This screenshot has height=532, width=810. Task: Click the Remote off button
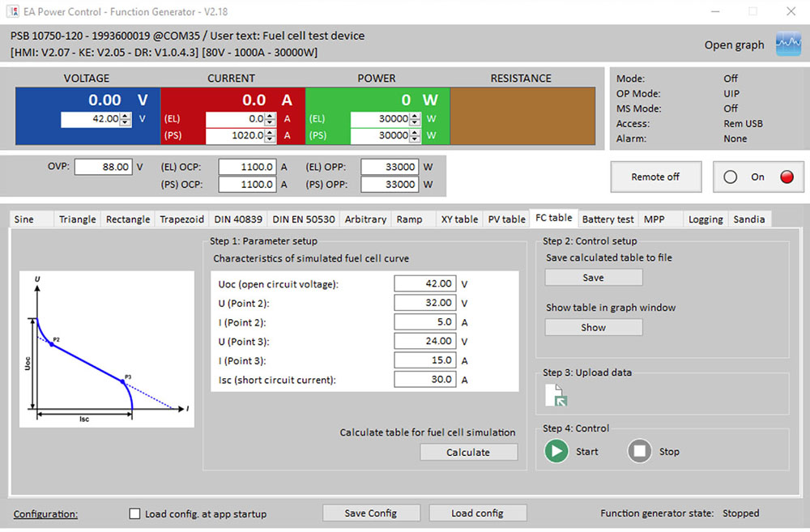pyautogui.click(x=656, y=177)
